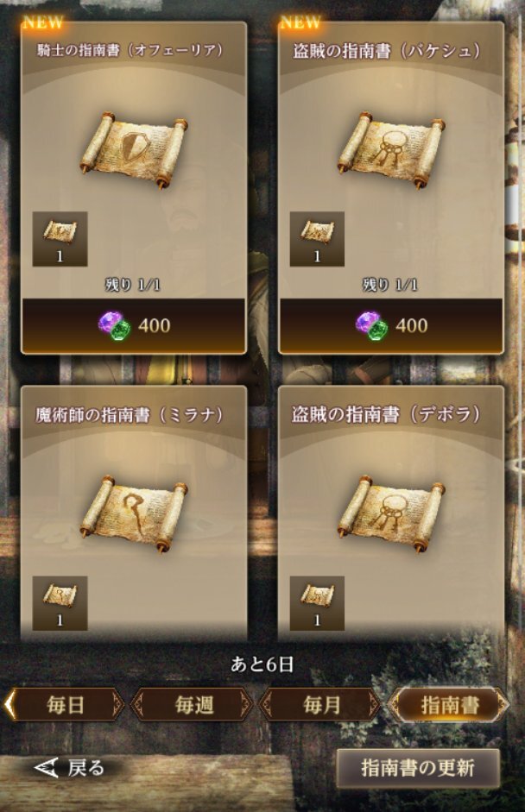Open 盗賊の指南書（デボラ）card title
The height and width of the screenshot is (812, 525).
point(387,414)
